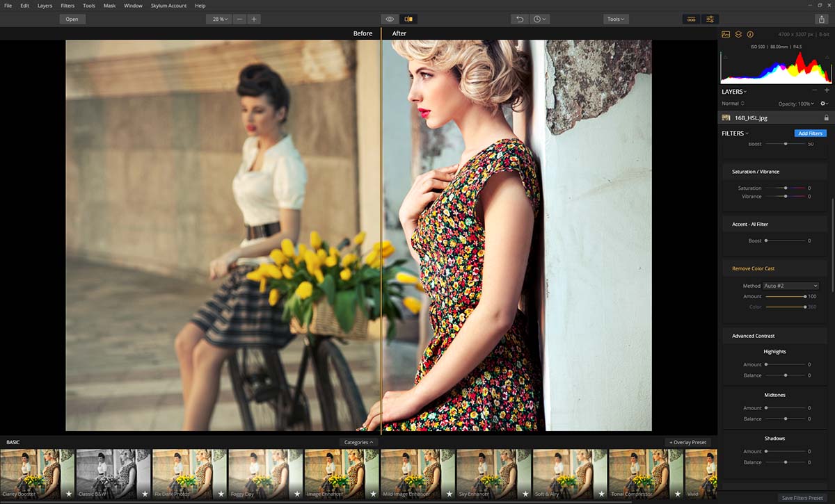Click the undo arrow icon
Screen dimensions: 835x504
519,19
